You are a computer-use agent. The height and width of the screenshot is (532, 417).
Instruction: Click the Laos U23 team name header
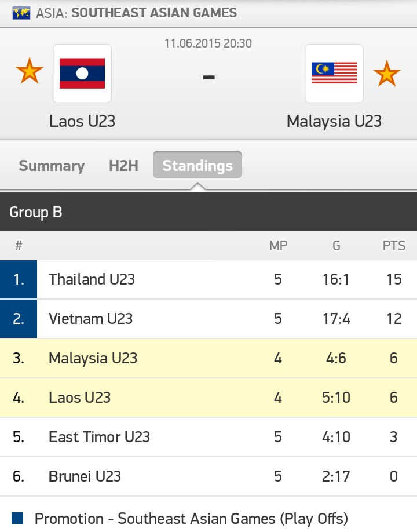pos(82,121)
